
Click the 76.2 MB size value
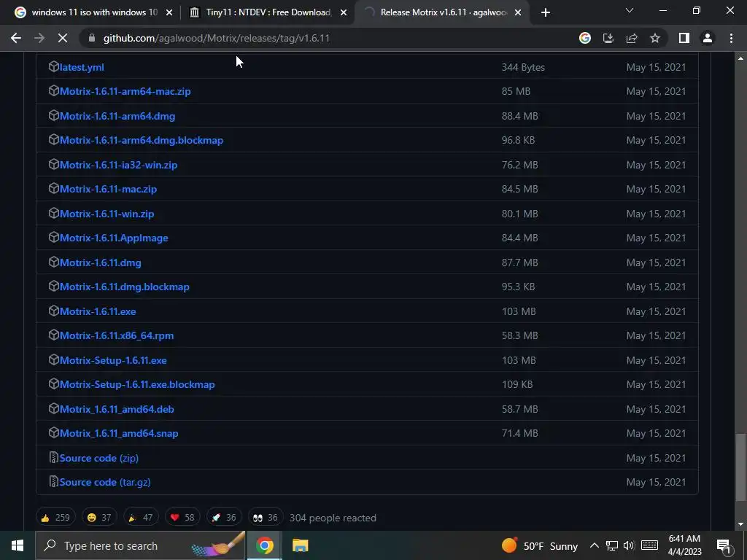coord(519,165)
